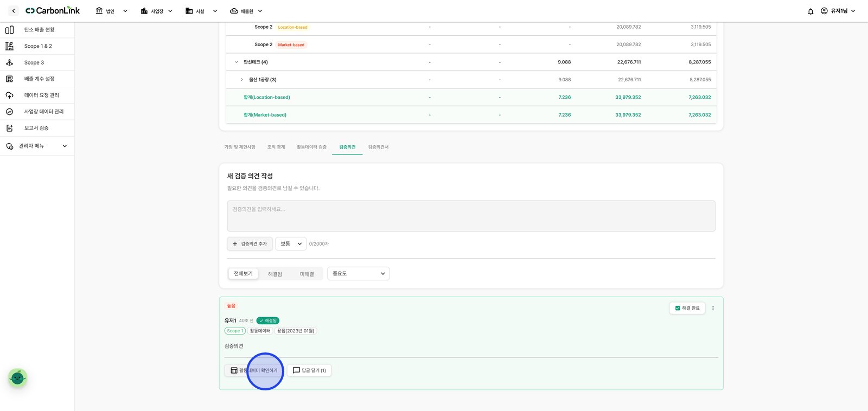Open the 보통 priority dropdown
The image size is (868, 411).
291,244
